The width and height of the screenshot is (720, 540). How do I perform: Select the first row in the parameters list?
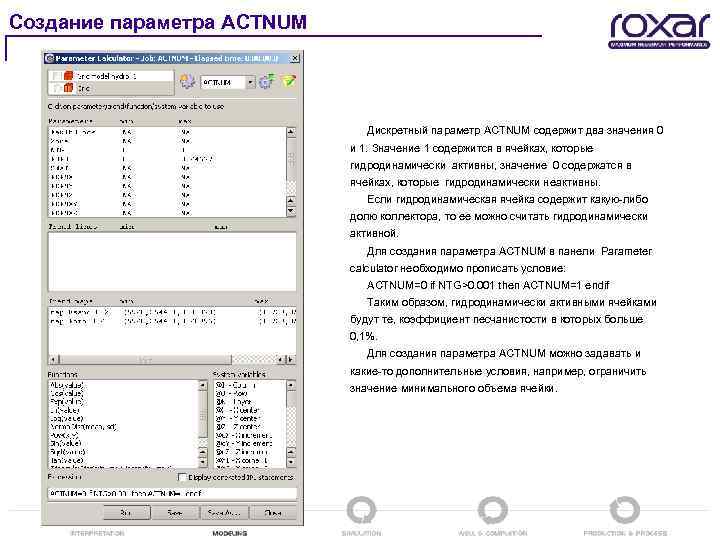[168, 132]
